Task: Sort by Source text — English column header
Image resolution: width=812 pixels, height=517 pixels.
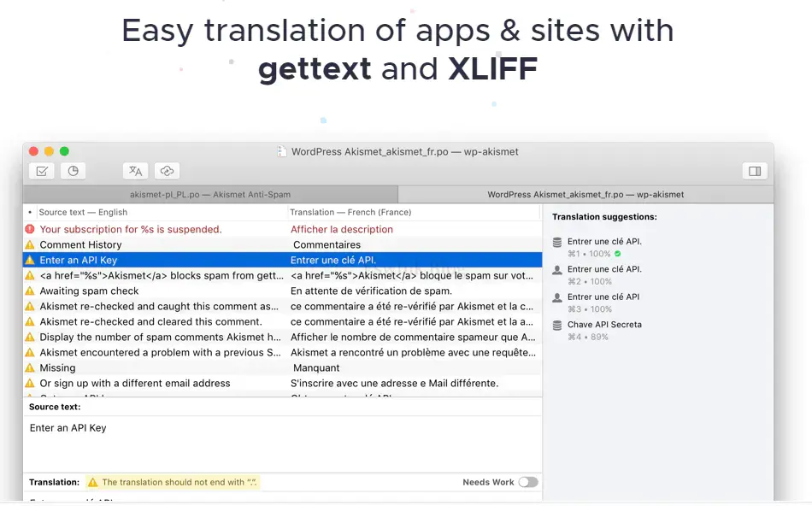Action: 83,212
